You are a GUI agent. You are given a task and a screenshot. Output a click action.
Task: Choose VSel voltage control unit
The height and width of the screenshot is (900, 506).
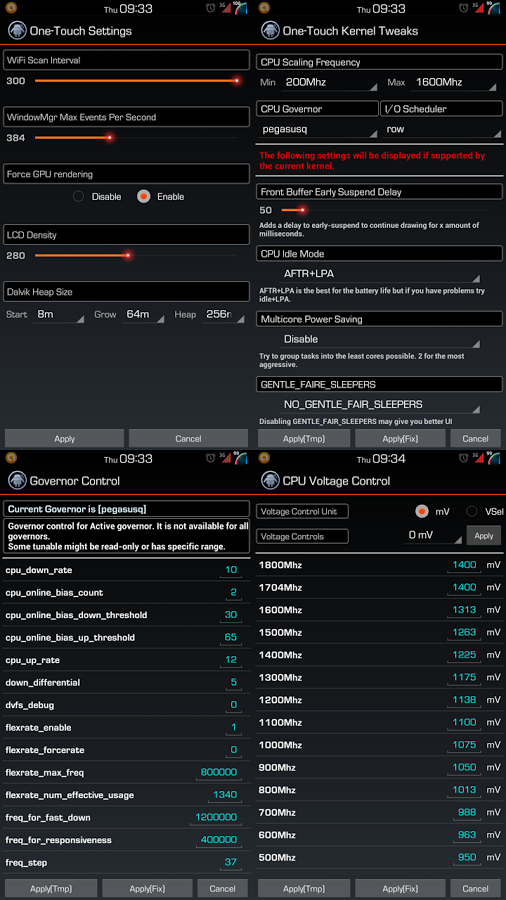(x=472, y=511)
